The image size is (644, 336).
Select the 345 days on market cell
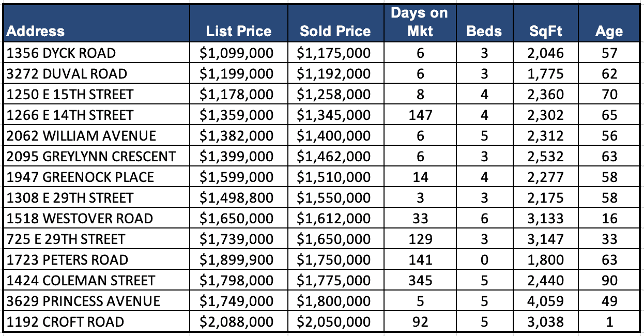(x=420, y=280)
